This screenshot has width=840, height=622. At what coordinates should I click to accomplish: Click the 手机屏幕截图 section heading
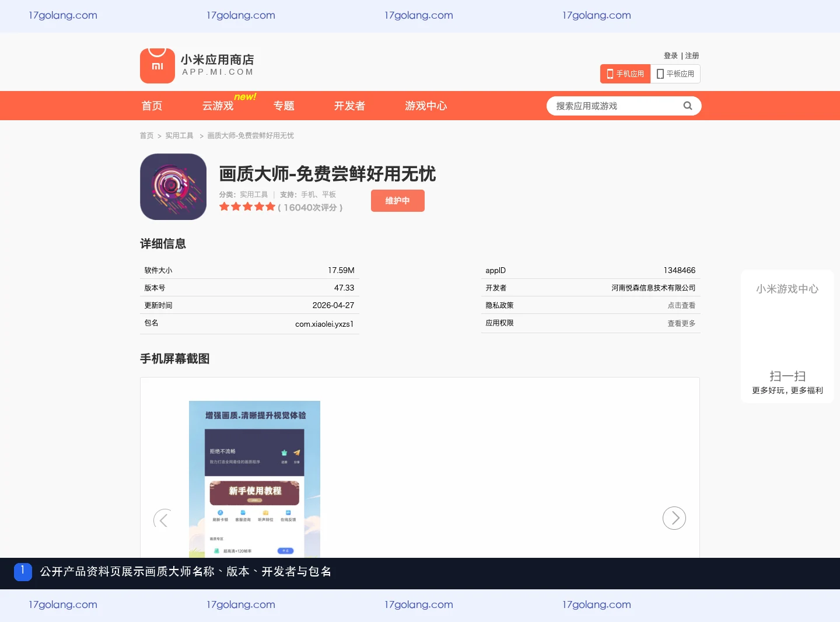point(174,359)
